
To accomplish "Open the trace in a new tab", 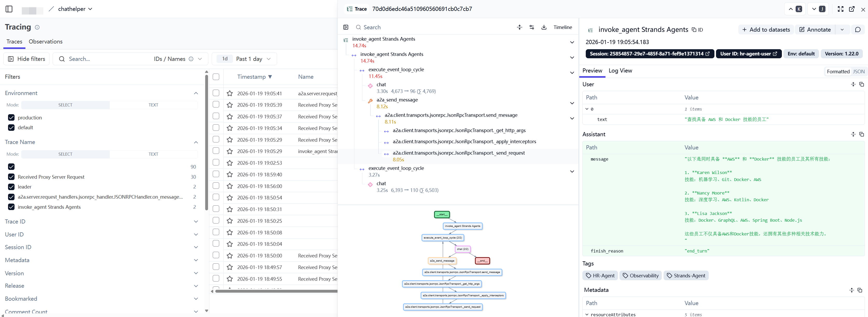I will click(851, 9).
